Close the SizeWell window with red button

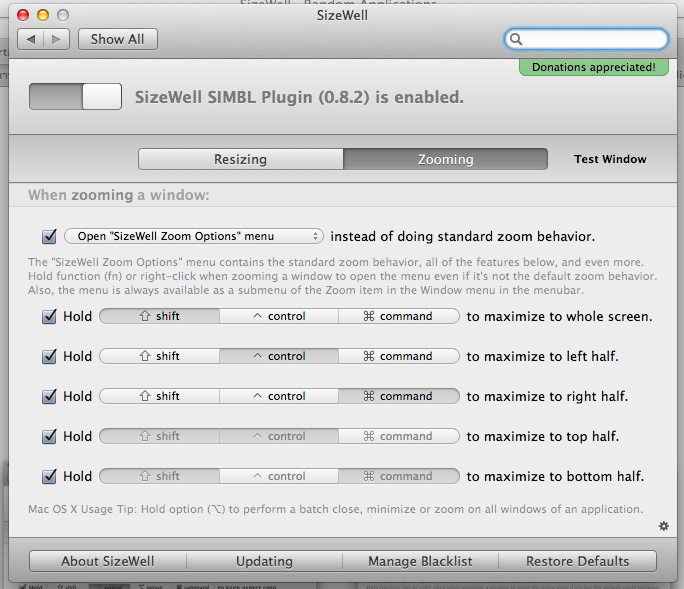pyautogui.click(x=23, y=15)
